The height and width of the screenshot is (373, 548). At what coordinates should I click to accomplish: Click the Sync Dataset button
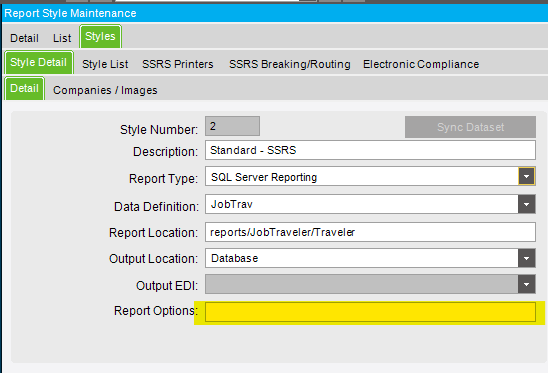470,127
